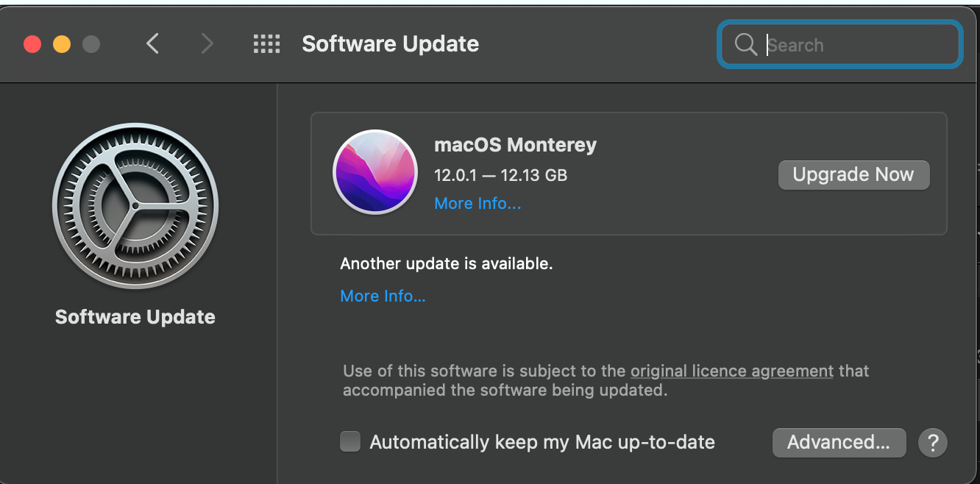The width and height of the screenshot is (980, 484).
Task: Close the window with red button
Action: [x=32, y=44]
